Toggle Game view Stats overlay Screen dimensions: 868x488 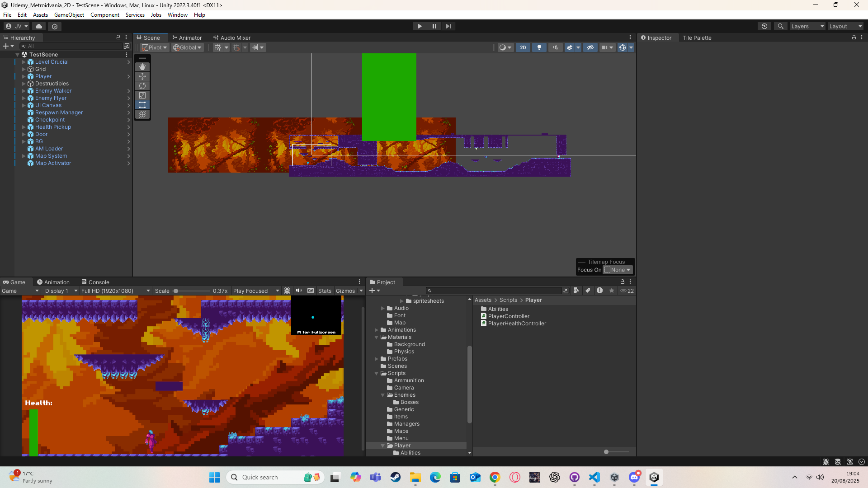tap(325, 291)
